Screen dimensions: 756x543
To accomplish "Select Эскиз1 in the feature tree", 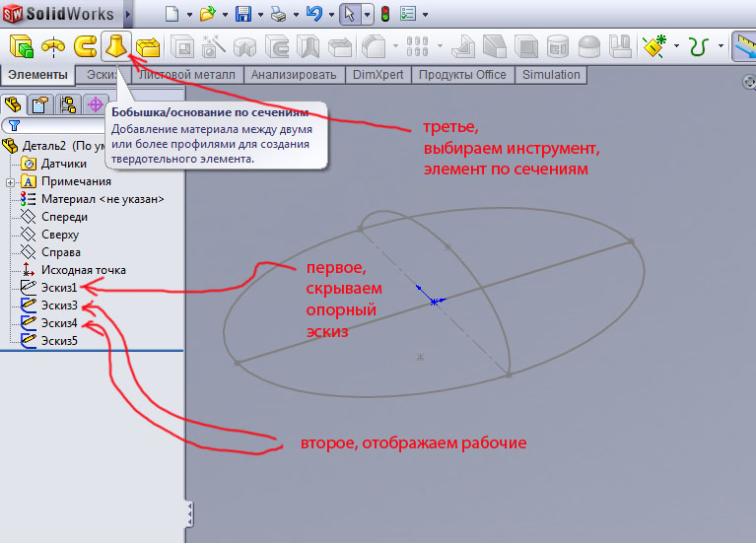I will point(59,287).
